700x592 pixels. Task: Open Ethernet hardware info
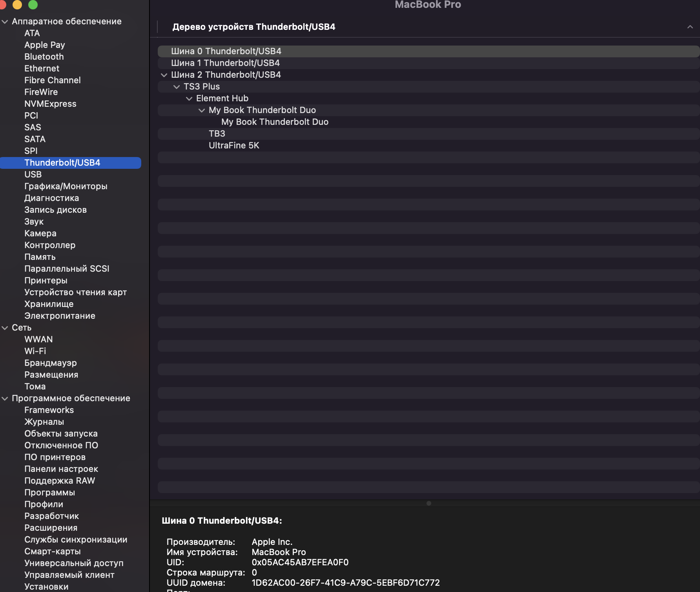click(42, 69)
